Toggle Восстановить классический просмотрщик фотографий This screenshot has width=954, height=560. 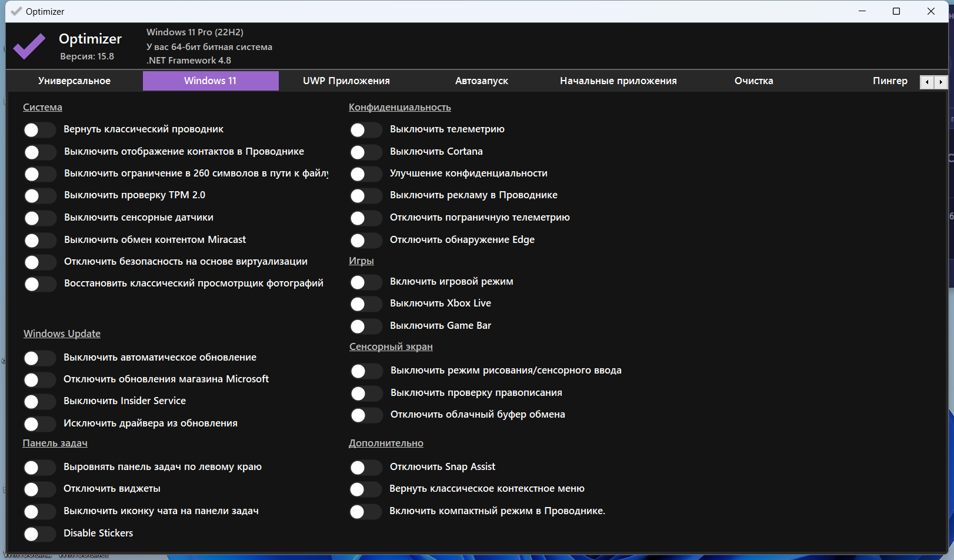coord(39,284)
